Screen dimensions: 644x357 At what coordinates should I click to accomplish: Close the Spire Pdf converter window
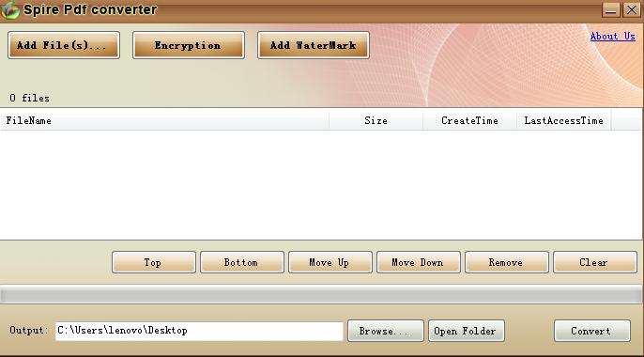(x=631, y=9)
